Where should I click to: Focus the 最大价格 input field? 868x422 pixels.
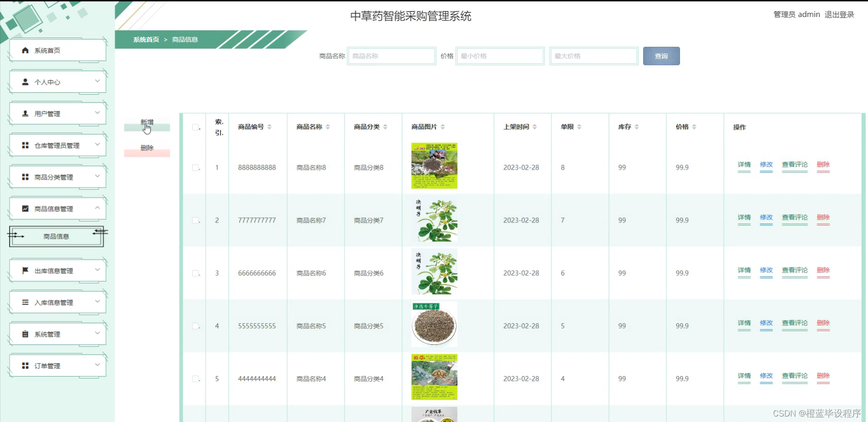point(594,56)
